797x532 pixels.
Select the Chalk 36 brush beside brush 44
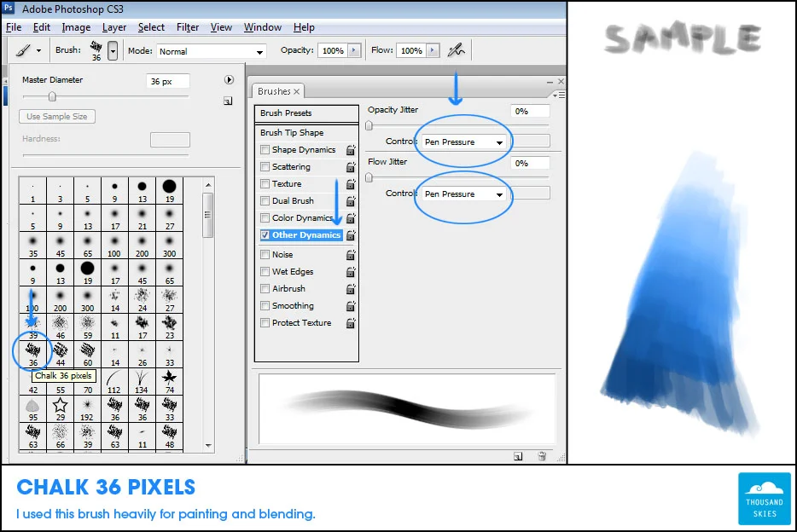pos(33,353)
